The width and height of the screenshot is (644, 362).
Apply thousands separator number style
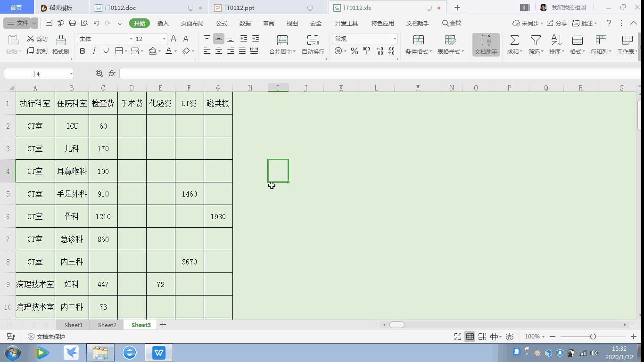tap(366, 51)
